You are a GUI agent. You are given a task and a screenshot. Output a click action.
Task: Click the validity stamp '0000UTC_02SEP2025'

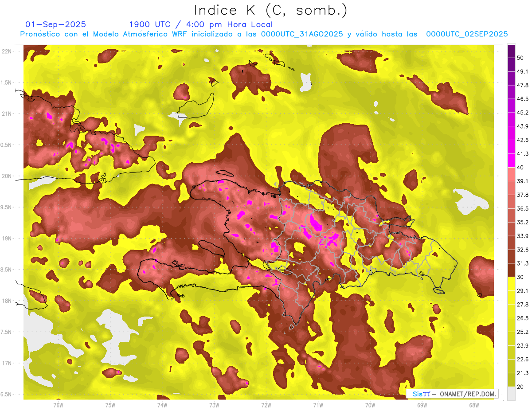(467, 34)
